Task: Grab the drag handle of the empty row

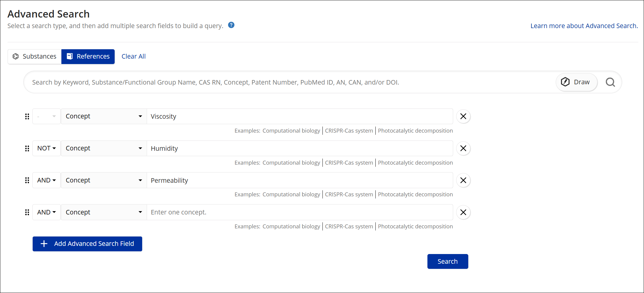Action: coord(27,212)
